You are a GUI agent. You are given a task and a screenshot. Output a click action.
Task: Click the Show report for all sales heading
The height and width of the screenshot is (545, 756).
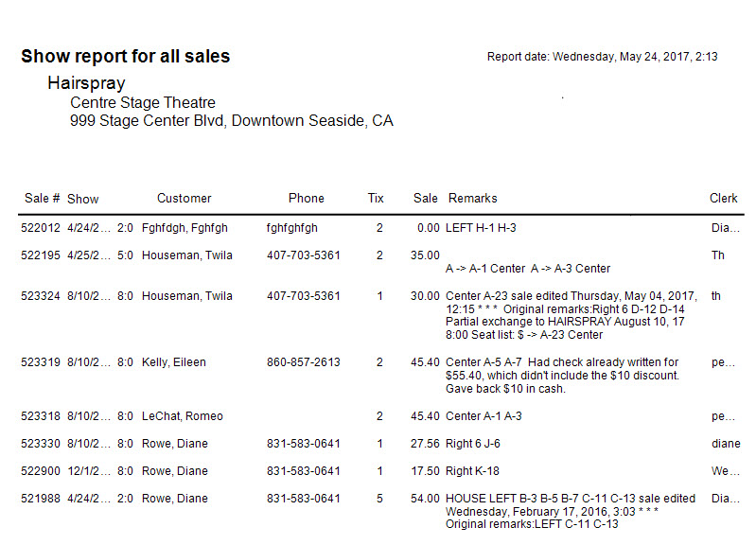pos(125,57)
